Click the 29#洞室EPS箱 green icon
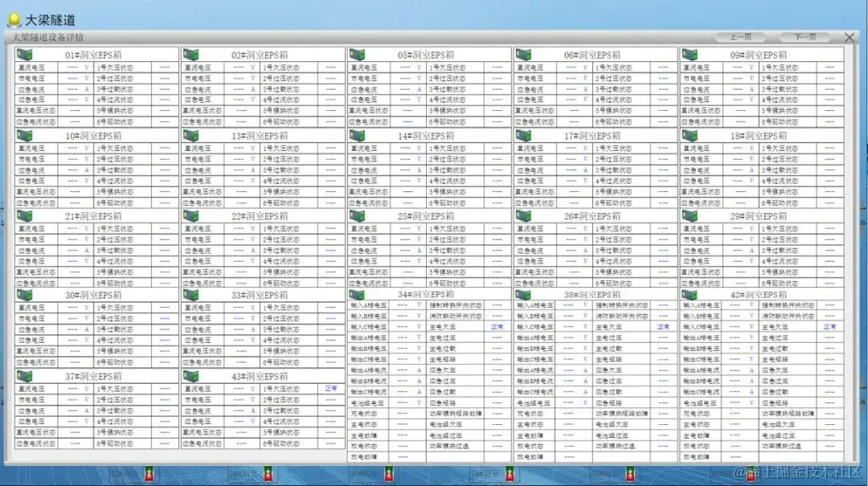The image size is (868, 486). pyautogui.click(x=690, y=216)
